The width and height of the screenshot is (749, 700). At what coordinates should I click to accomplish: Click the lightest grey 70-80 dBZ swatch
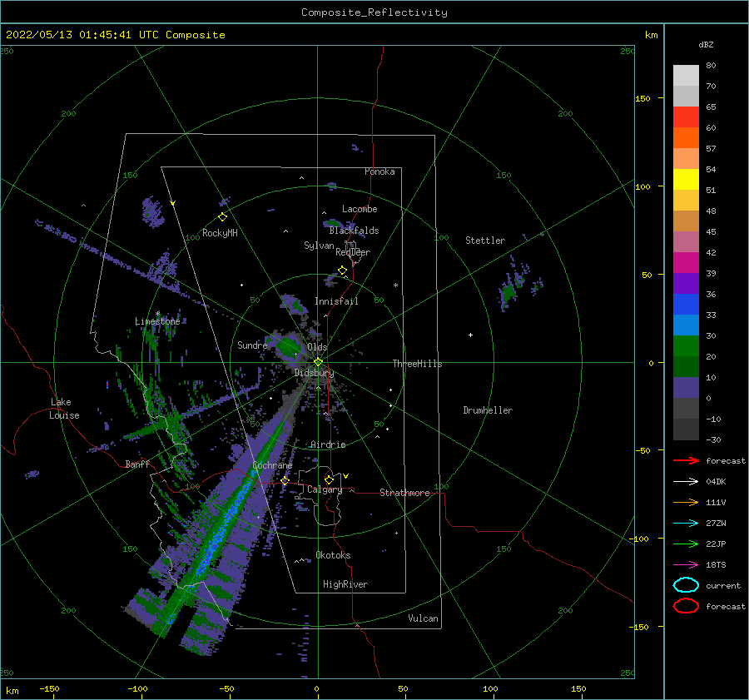pos(686,76)
